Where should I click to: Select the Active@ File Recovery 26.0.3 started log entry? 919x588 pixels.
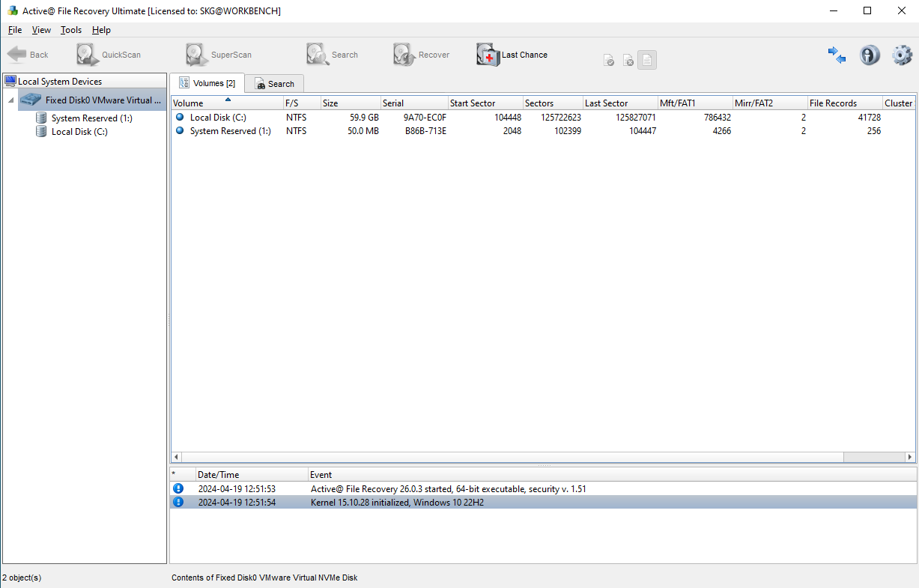(x=543, y=488)
